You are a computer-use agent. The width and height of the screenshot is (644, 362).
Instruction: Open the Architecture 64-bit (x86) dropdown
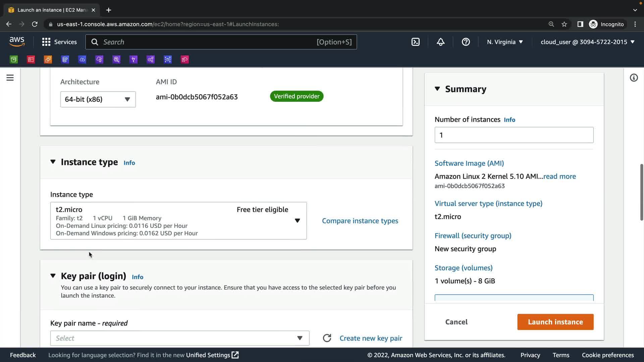[98, 99]
